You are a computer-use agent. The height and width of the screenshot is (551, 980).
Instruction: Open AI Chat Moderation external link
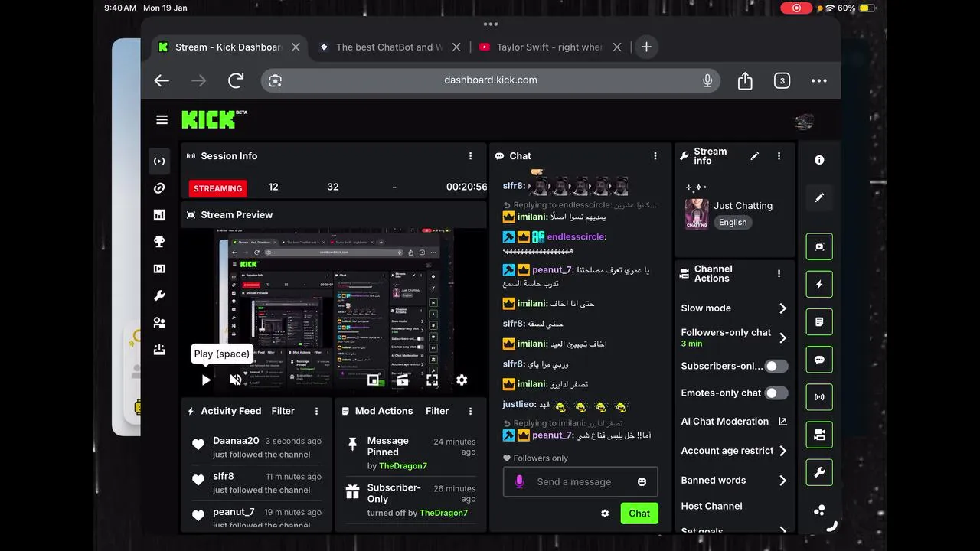(782, 422)
